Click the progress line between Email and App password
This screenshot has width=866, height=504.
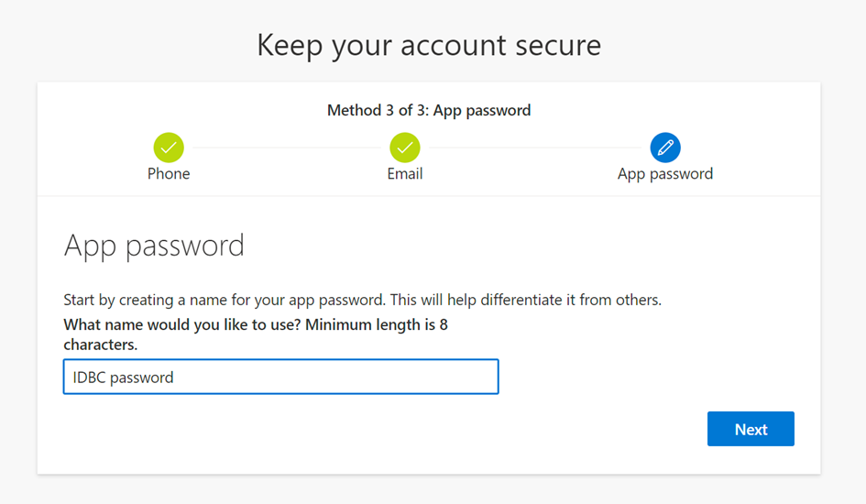tap(534, 148)
